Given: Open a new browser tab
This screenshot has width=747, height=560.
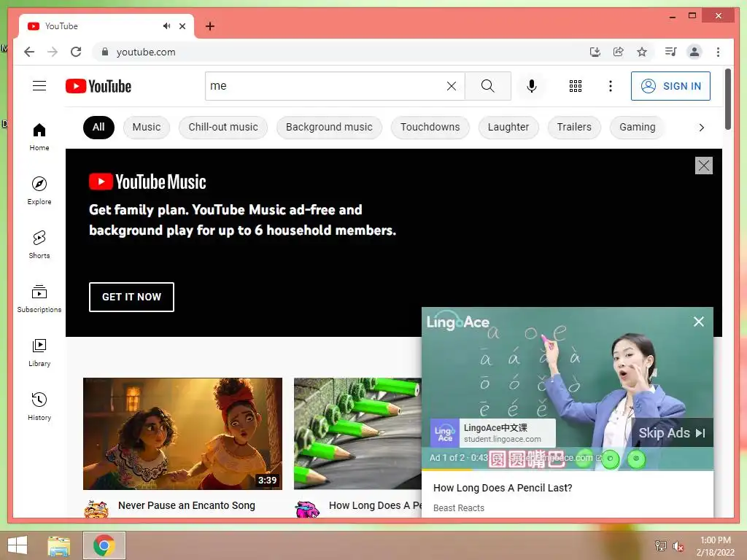Looking at the screenshot, I should (209, 26).
